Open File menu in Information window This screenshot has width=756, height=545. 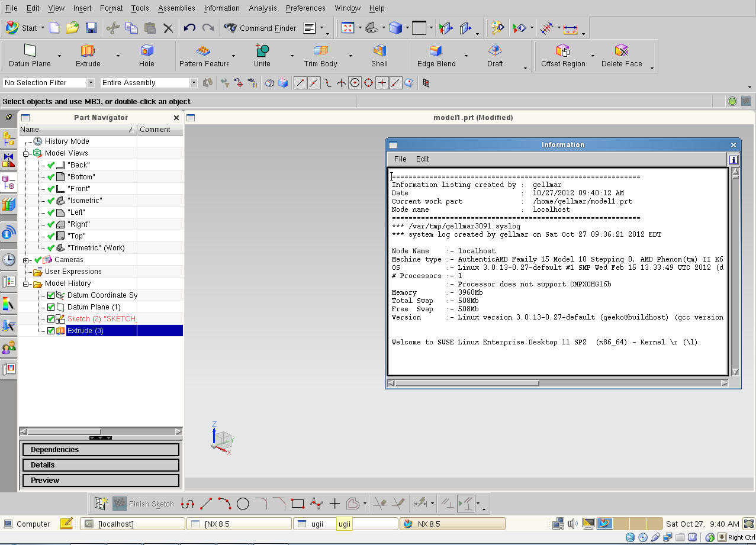click(400, 159)
